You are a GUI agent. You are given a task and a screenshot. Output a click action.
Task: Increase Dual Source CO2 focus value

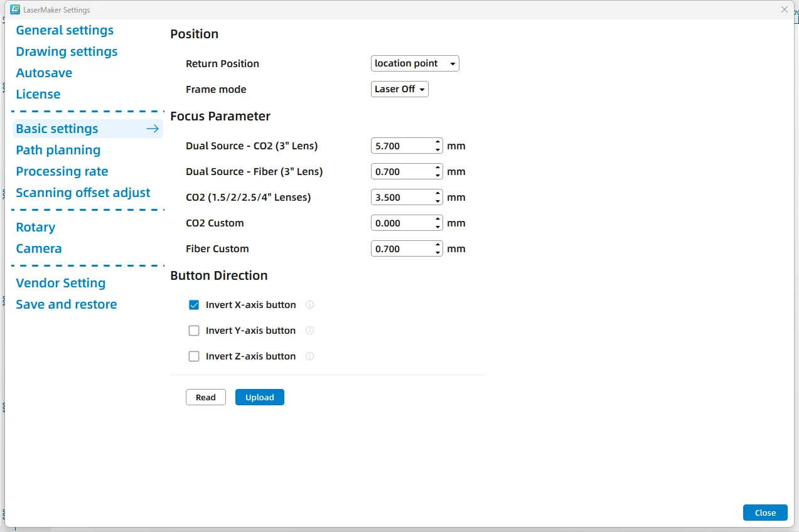coord(437,142)
